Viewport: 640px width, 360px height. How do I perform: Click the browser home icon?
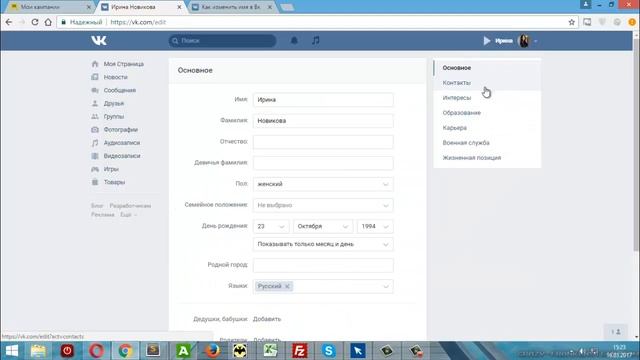(x=48, y=22)
